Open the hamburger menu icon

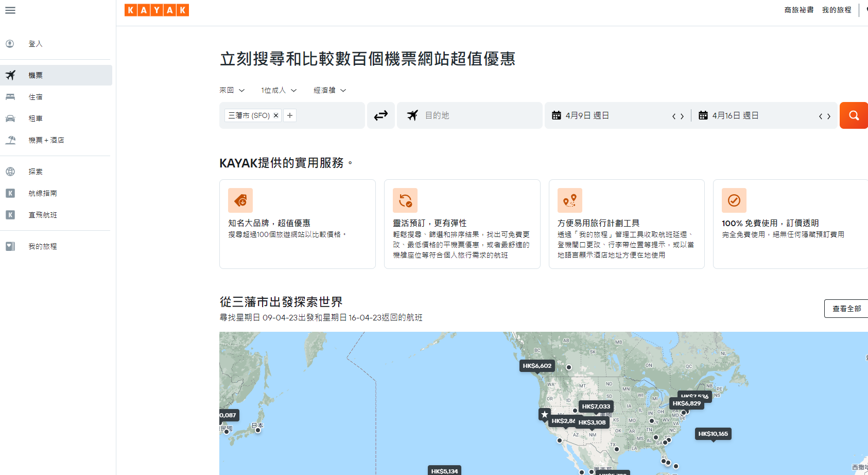10,10
